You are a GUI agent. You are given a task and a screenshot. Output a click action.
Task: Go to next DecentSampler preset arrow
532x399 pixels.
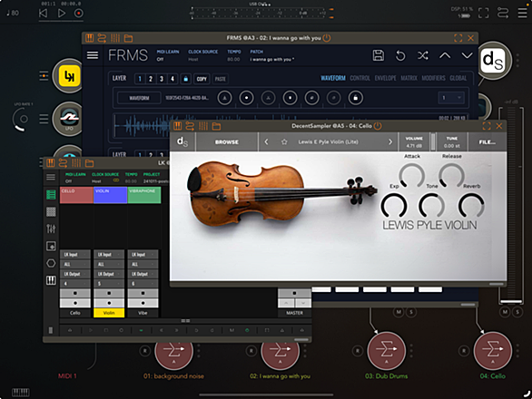pos(390,142)
